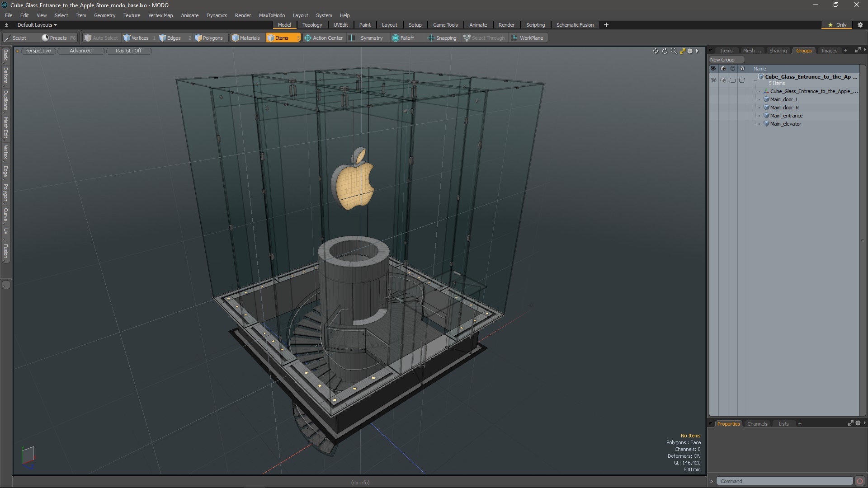
Task: Add a tab next to Lists
Action: click(x=800, y=424)
